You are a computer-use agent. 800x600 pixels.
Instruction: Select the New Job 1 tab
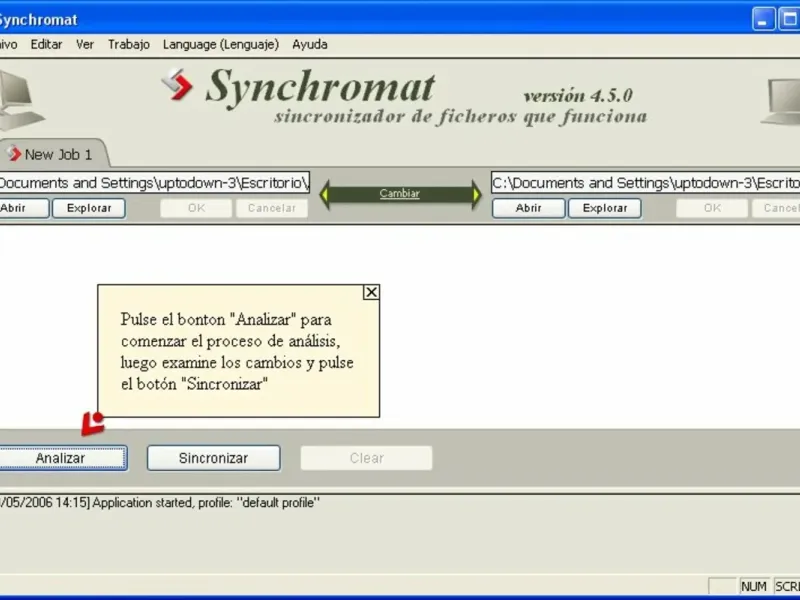[53, 154]
